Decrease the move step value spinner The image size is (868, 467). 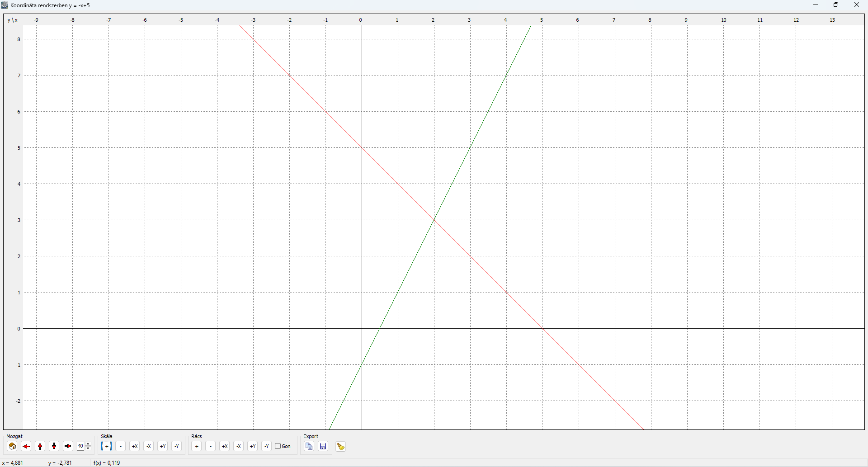point(88,449)
